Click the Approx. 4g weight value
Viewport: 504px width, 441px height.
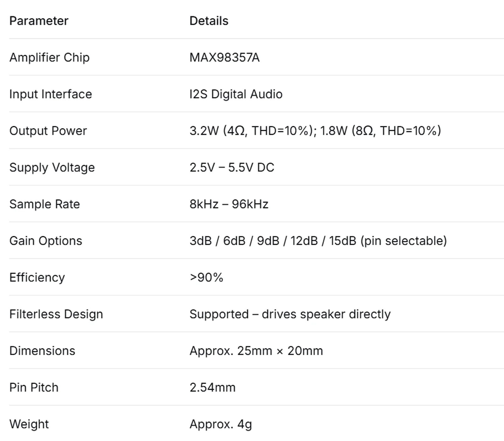(221, 424)
